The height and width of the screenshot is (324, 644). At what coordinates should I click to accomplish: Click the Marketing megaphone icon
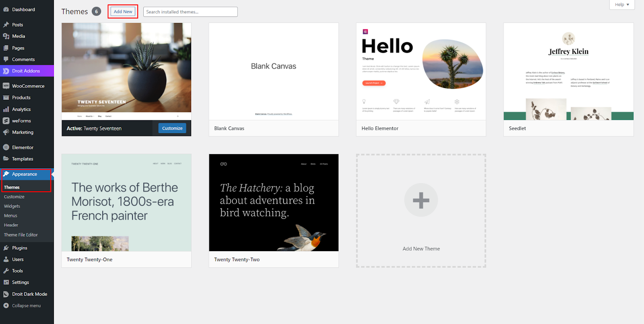[6, 132]
